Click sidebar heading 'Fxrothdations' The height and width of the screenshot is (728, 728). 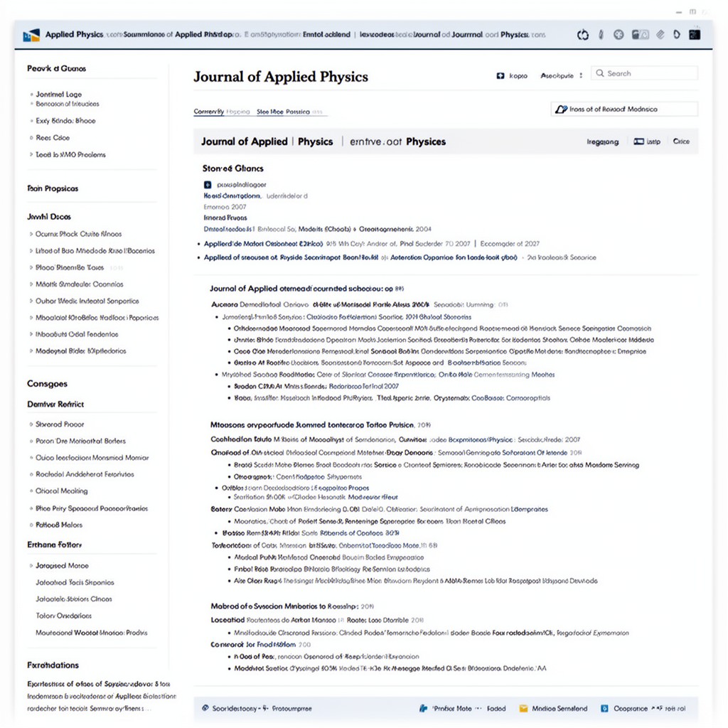tap(53, 665)
